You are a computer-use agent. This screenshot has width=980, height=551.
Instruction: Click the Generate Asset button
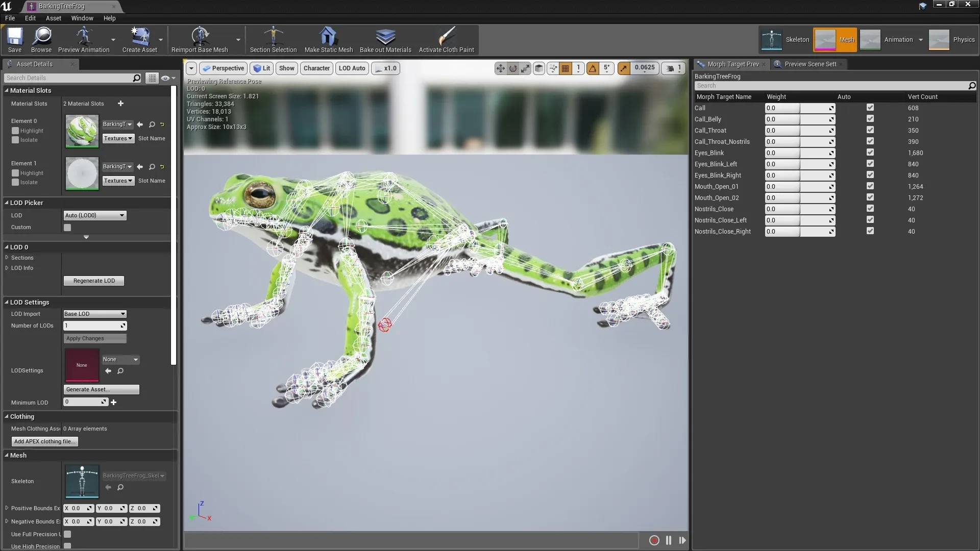pyautogui.click(x=102, y=389)
